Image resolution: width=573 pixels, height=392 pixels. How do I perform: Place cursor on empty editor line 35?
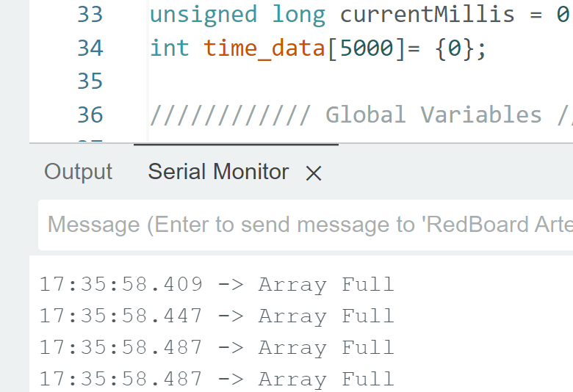click(x=361, y=81)
